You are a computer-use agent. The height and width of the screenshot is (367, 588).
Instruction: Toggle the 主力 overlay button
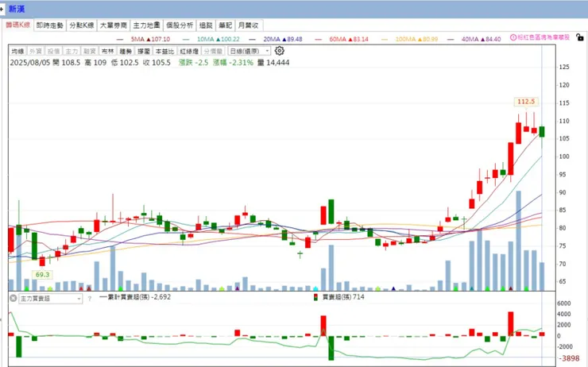tap(72, 51)
